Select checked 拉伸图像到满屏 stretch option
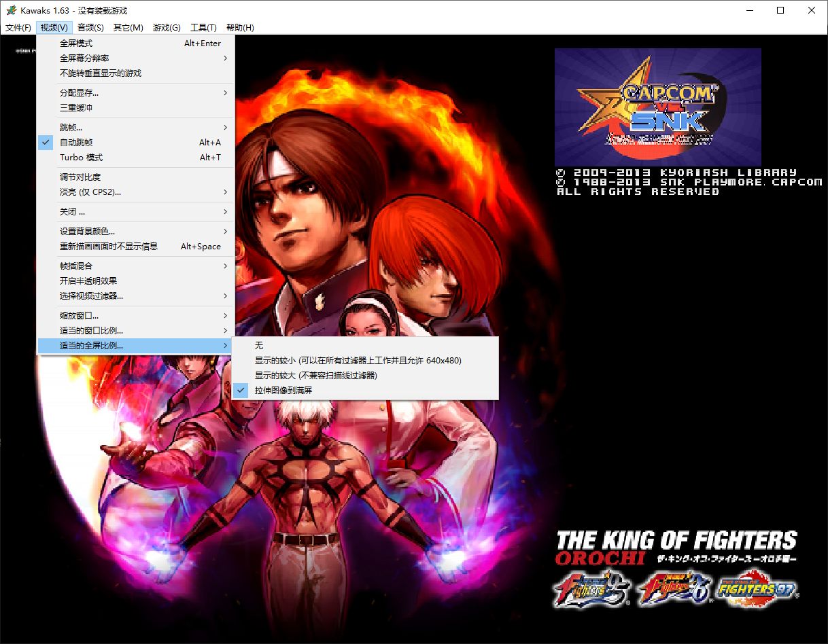The width and height of the screenshot is (828, 644). click(x=283, y=391)
